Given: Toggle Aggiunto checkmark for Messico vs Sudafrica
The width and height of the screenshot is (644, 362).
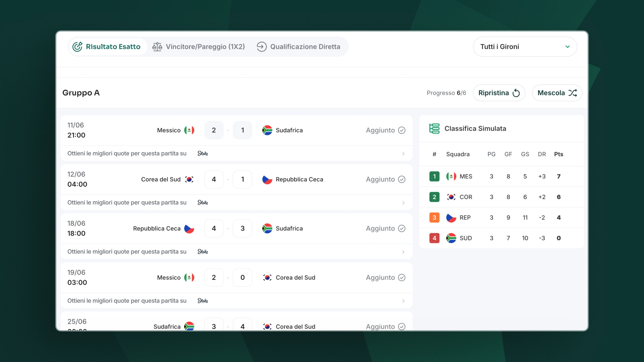Looking at the screenshot, I should [x=402, y=130].
